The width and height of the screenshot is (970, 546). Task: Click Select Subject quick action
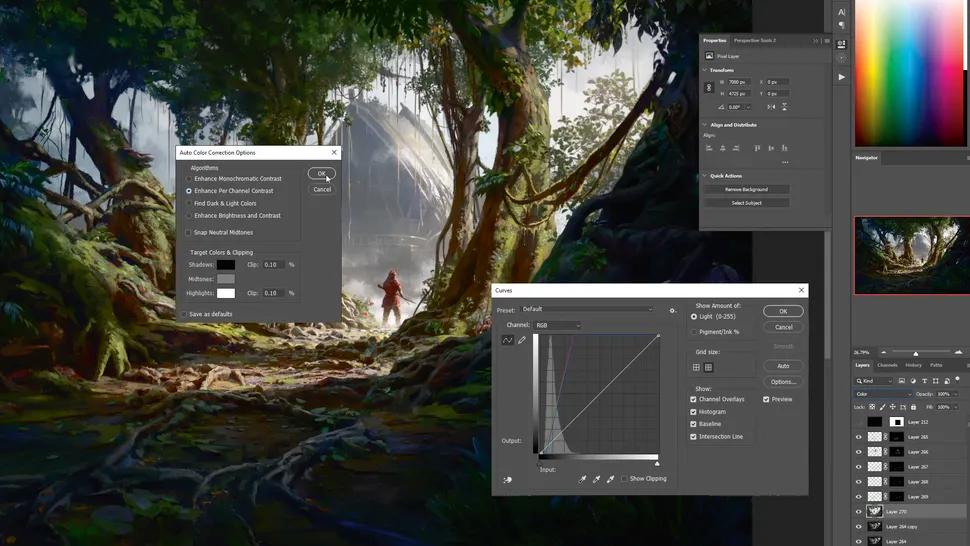(x=747, y=203)
